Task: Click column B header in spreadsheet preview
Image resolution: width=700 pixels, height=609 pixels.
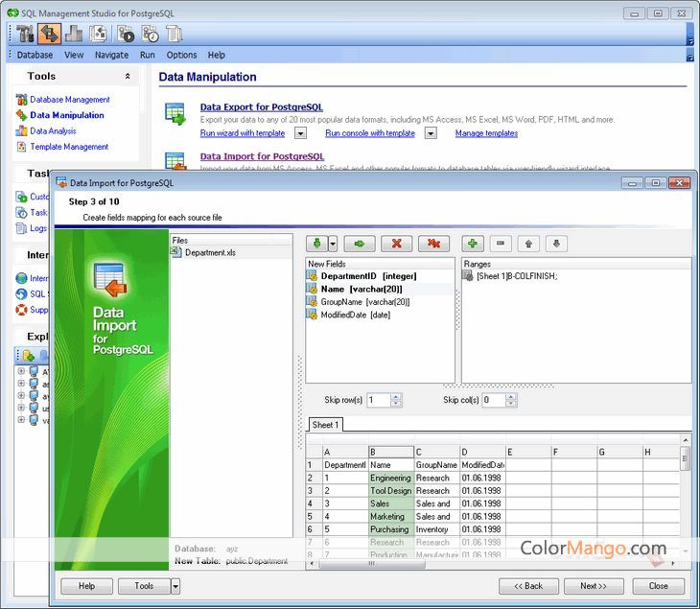Action: pos(391,453)
